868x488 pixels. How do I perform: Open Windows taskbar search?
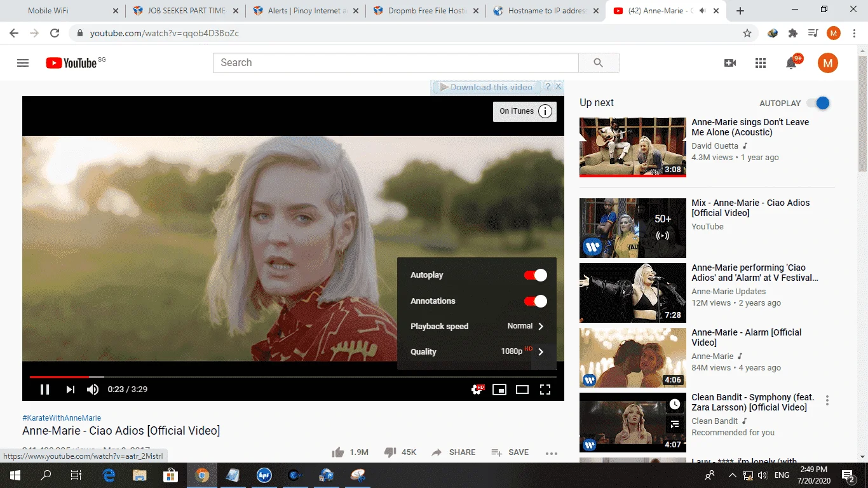(x=46, y=475)
